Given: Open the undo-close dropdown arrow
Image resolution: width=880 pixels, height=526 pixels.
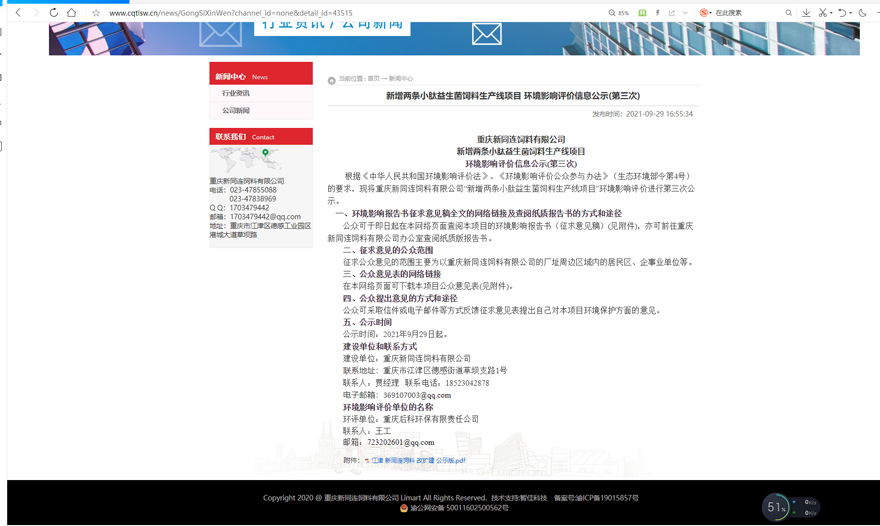Looking at the screenshot, I should tap(851, 13).
